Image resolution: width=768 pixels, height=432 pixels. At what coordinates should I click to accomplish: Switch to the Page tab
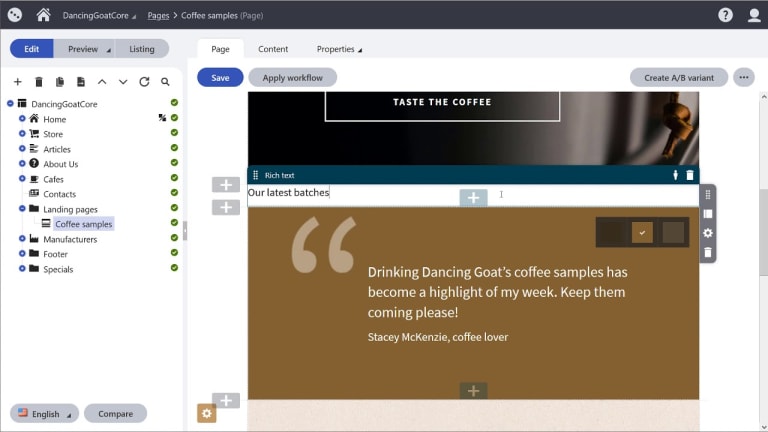pos(220,49)
